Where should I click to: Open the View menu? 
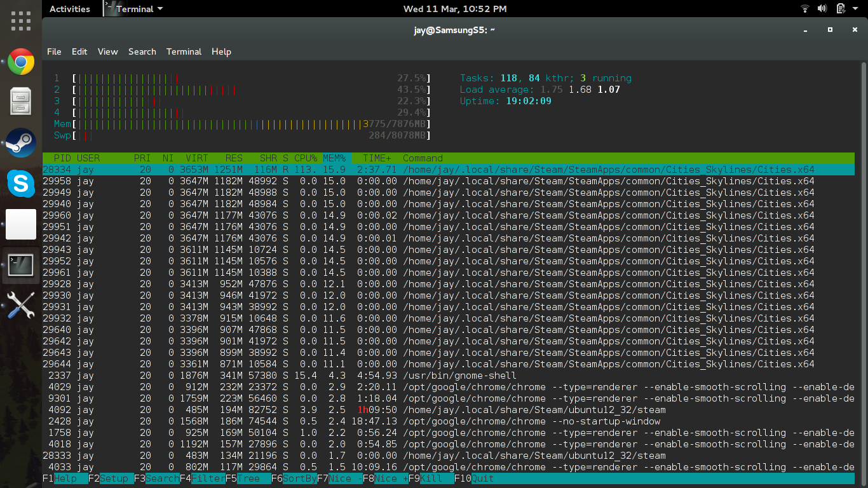point(107,51)
